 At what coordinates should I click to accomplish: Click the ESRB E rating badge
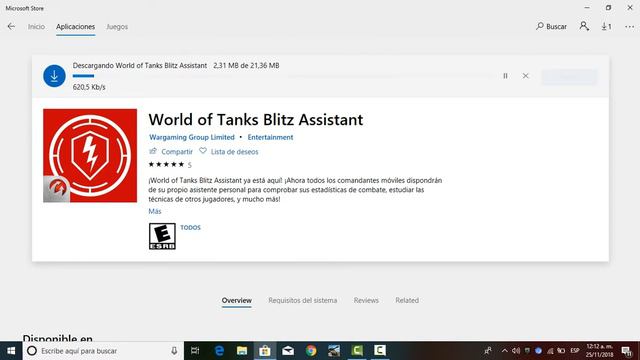click(x=162, y=236)
